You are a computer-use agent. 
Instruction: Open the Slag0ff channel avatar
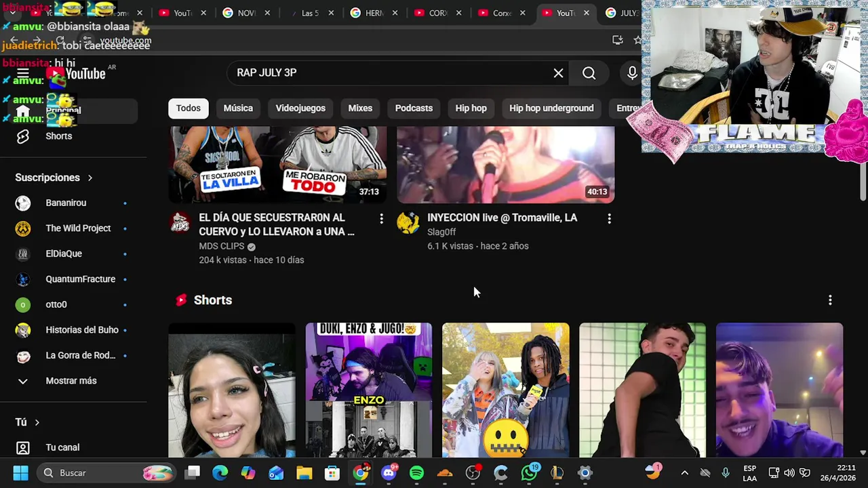pos(408,222)
